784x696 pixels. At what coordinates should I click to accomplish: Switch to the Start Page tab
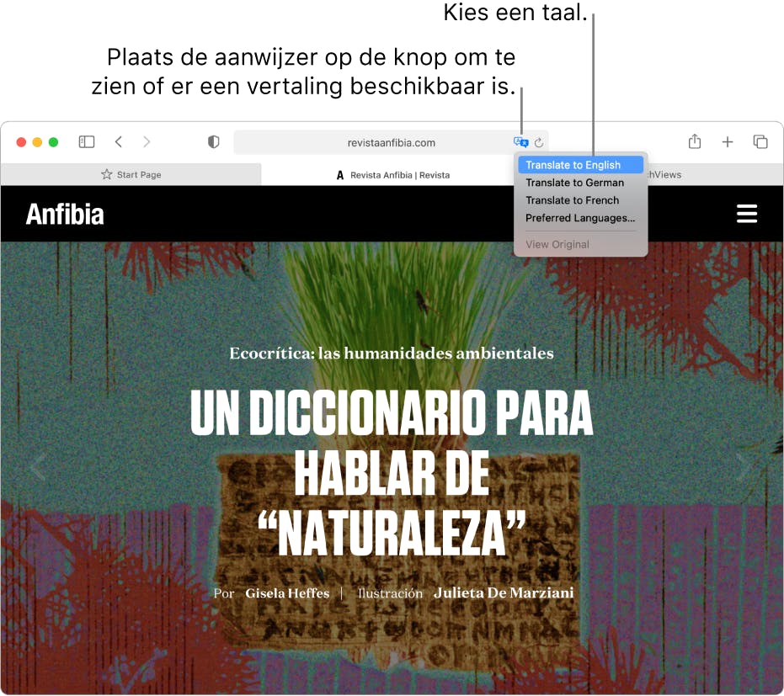tap(131, 174)
